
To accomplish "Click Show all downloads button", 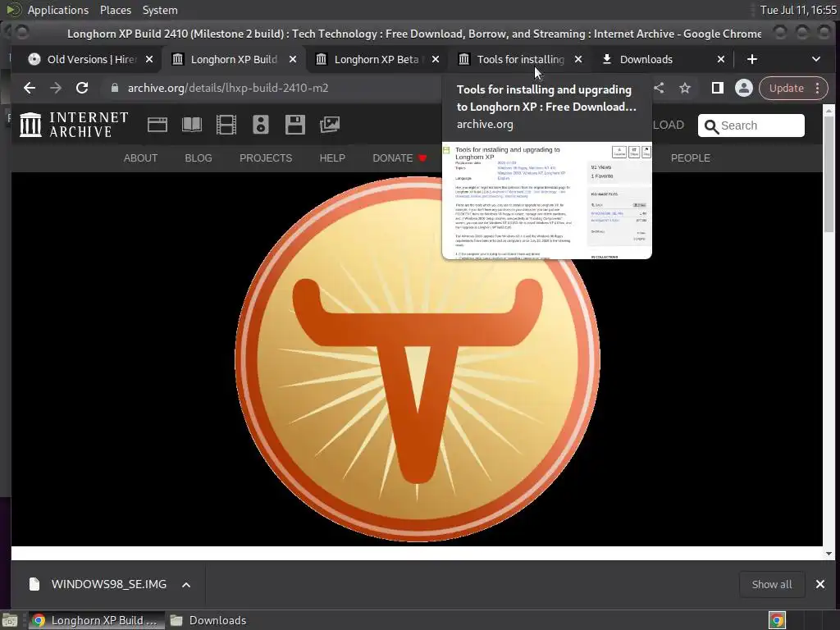I will (771, 584).
